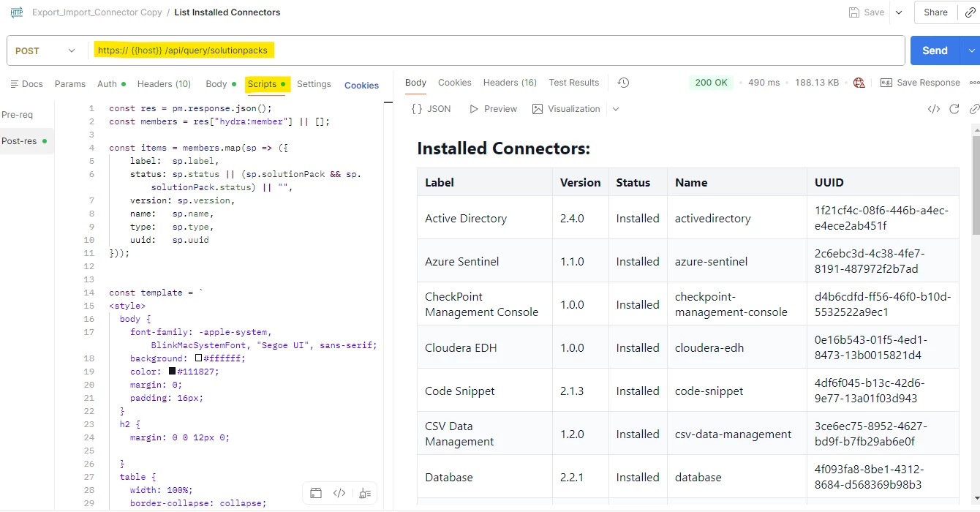Screen dimensions: 980x512
Task: Open the response more options ellipsis
Action: click(974, 83)
